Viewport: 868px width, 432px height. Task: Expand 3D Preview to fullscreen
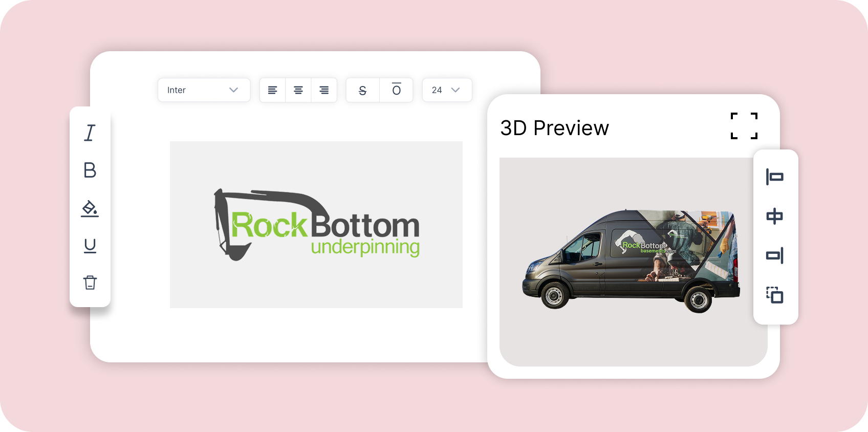pos(744,126)
